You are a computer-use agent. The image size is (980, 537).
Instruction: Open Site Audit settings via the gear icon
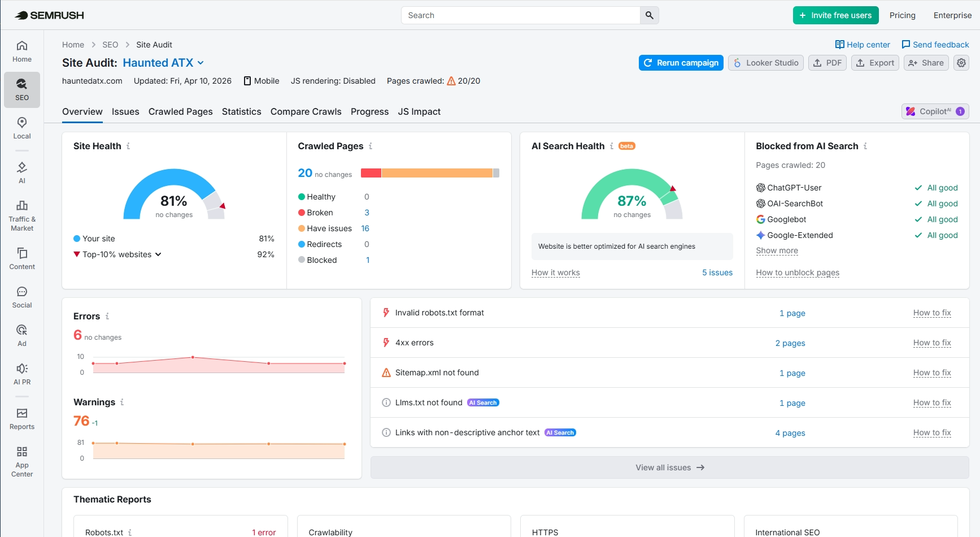[961, 63]
